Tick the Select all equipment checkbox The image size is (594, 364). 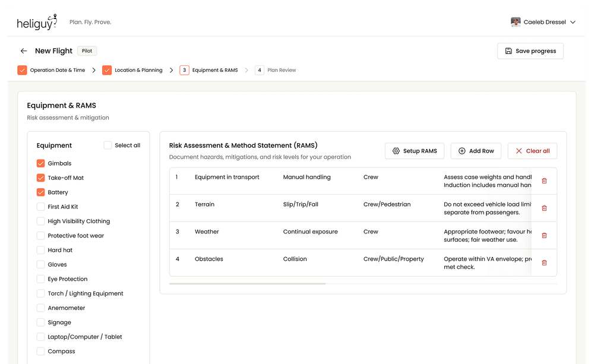point(108,145)
